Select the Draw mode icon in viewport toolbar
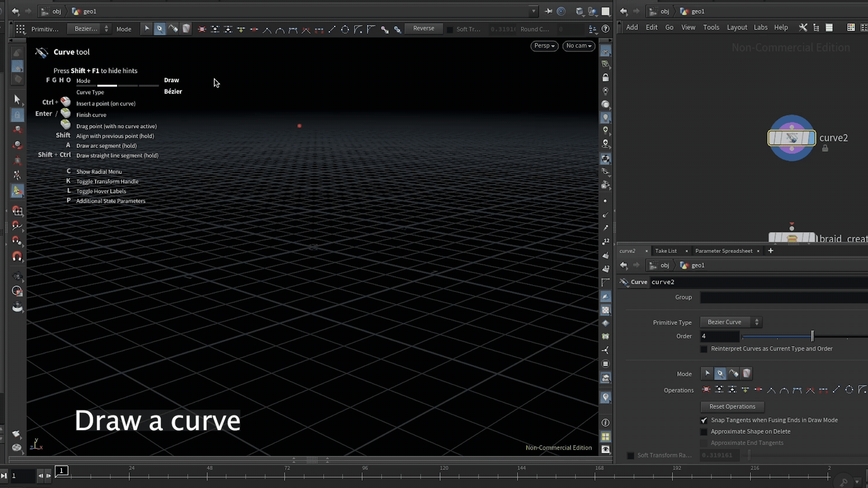868x488 pixels. pos(160,29)
